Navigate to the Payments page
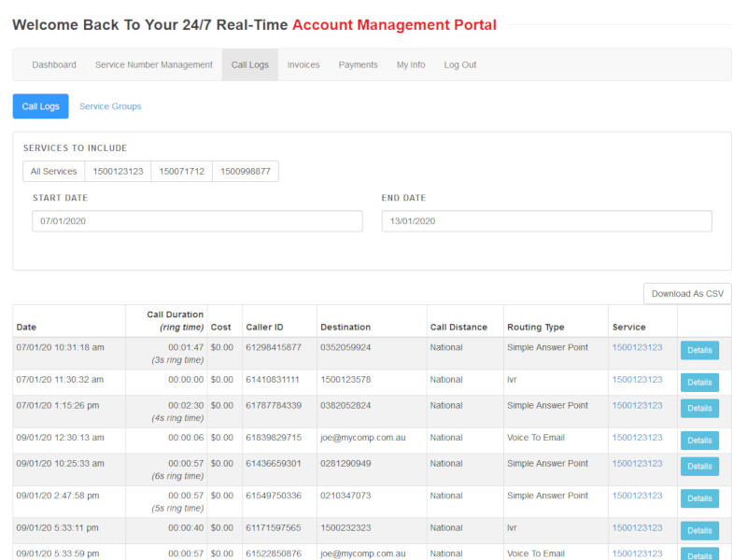Viewport: 747px width, 560px height. pyautogui.click(x=358, y=65)
